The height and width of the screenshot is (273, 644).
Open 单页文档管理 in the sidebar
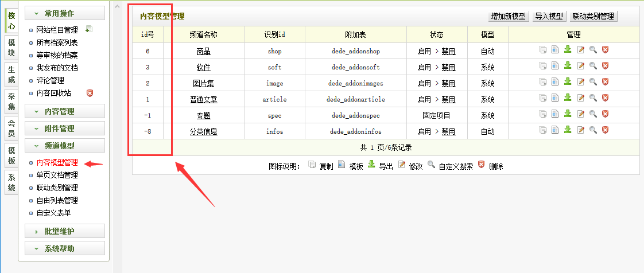pyautogui.click(x=57, y=175)
